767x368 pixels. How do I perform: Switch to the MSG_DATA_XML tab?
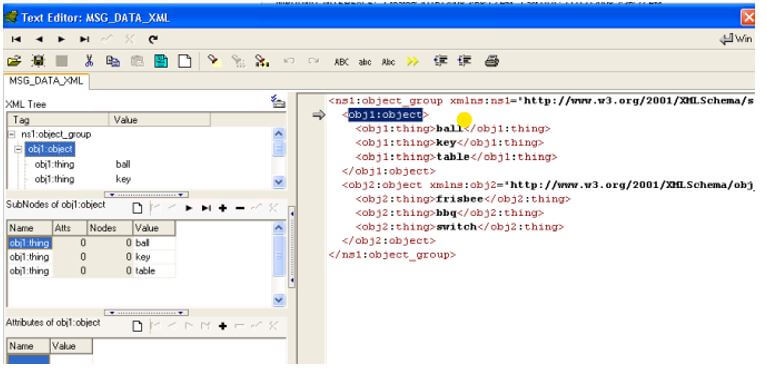(46, 82)
